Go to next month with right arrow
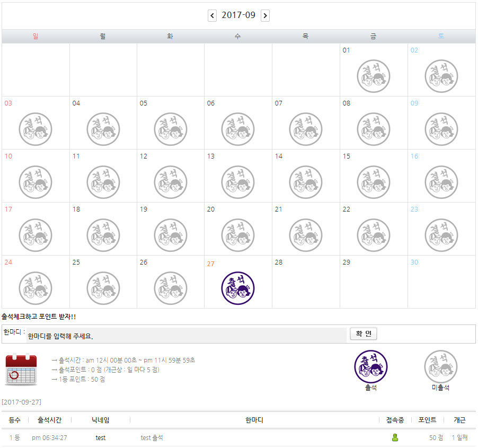 tap(265, 15)
